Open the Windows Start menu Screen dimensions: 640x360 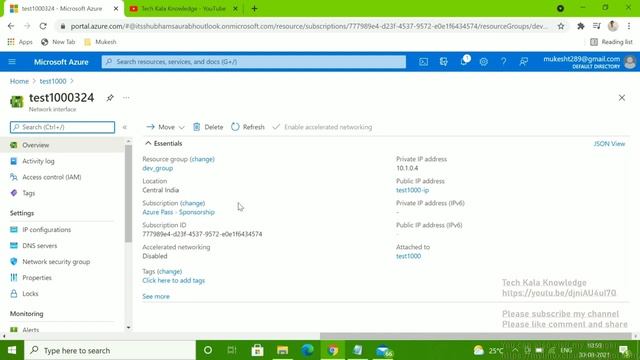[12, 350]
